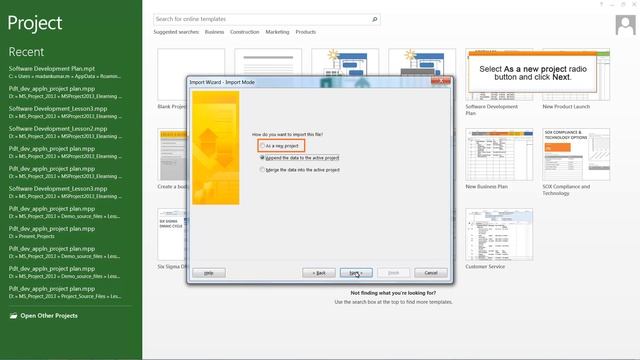Viewport: 640px width, 360px height.
Task: Select 'Append the data to the active project'
Action: (262, 158)
